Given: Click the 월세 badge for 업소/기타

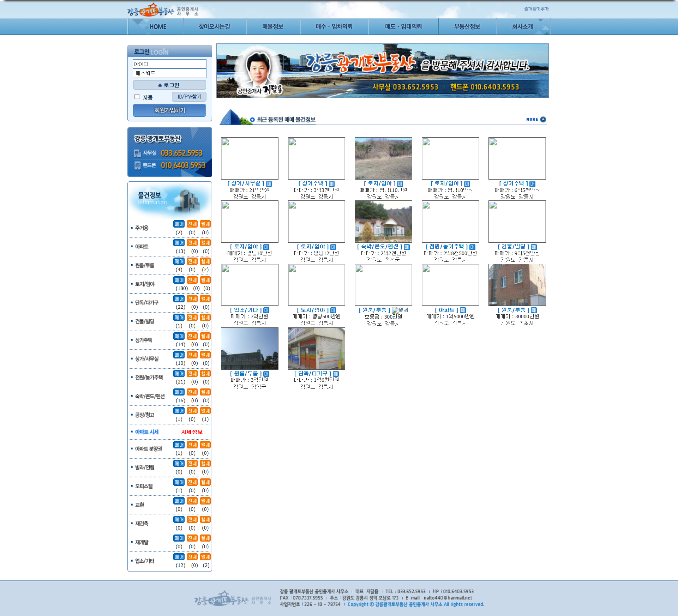Looking at the screenshot, I should tap(205, 557).
